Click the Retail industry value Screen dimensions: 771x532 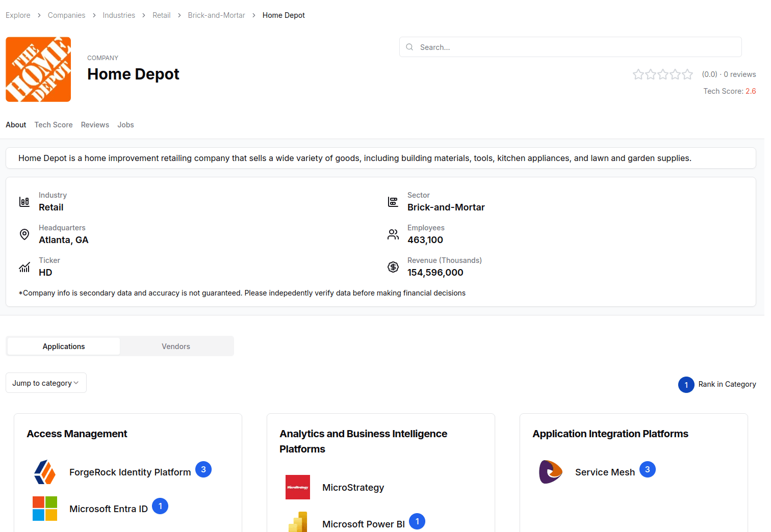coord(51,207)
